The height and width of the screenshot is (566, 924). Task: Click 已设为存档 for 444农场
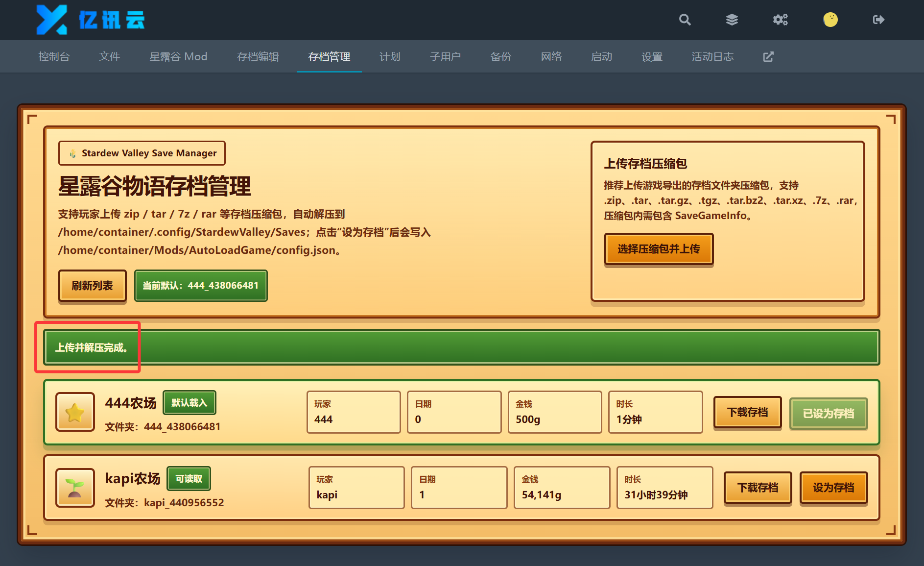[x=829, y=414]
